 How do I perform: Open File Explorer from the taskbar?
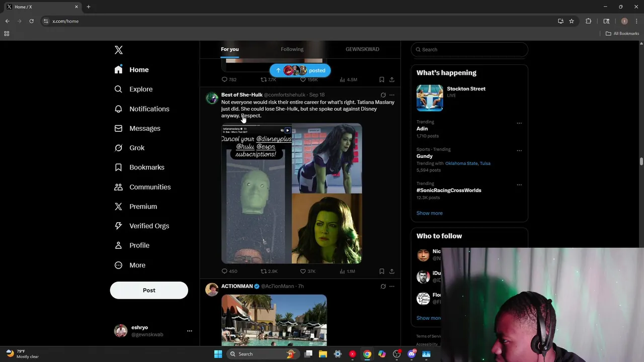(323, 354)
